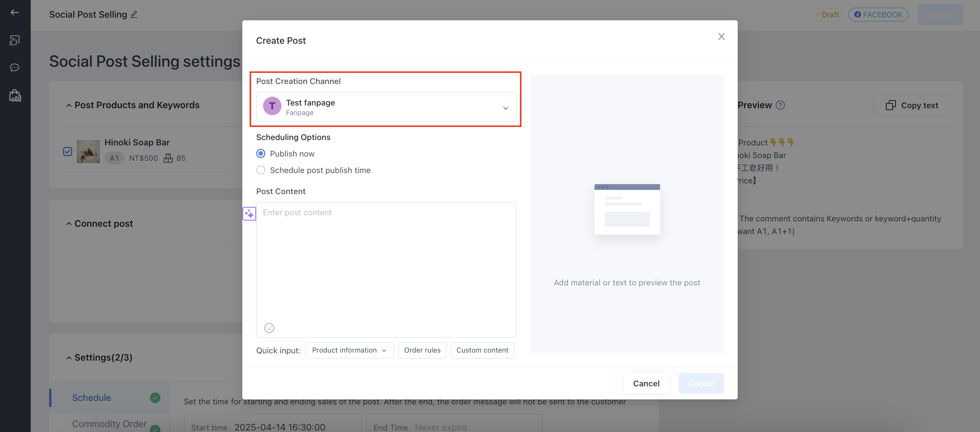Click the back arrow in the sidebar
The image size is (980, 432).
(15, 13)
